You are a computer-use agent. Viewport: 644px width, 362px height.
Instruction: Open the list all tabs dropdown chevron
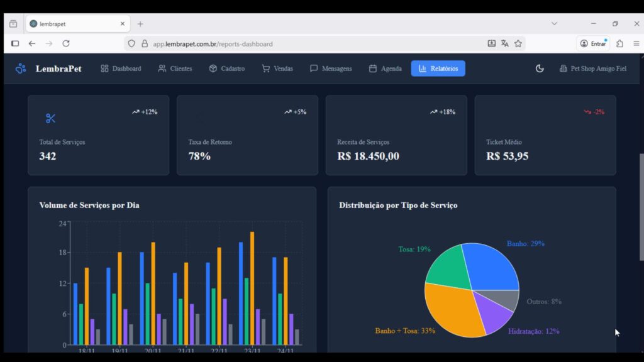coord(554,24)
